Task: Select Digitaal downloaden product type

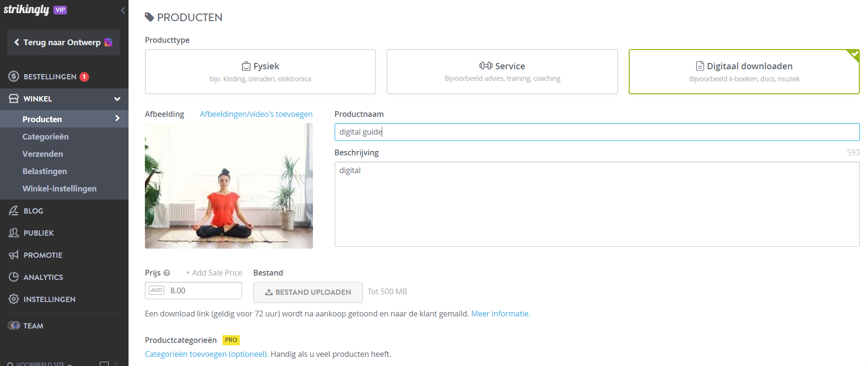Action: click(744, 72)
